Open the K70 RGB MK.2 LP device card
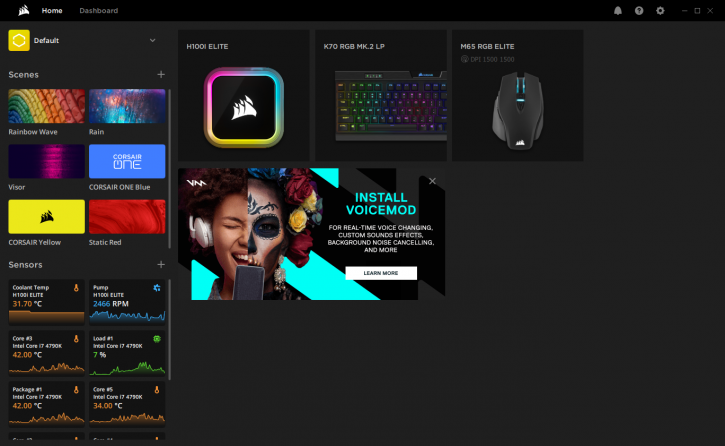Screen dimensions: 725x446 (381, 96)
